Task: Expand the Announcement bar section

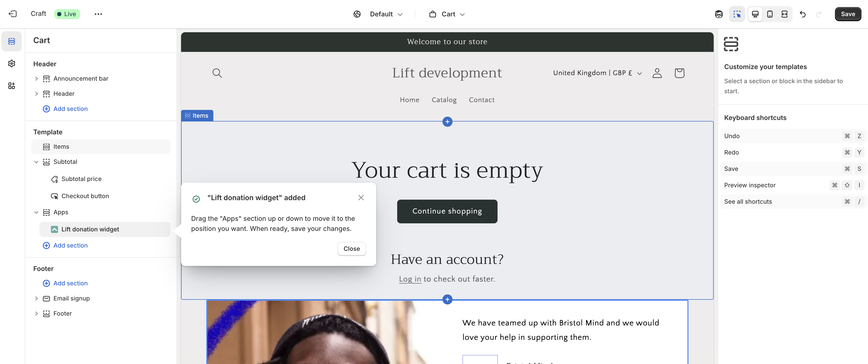Action: 36,78
